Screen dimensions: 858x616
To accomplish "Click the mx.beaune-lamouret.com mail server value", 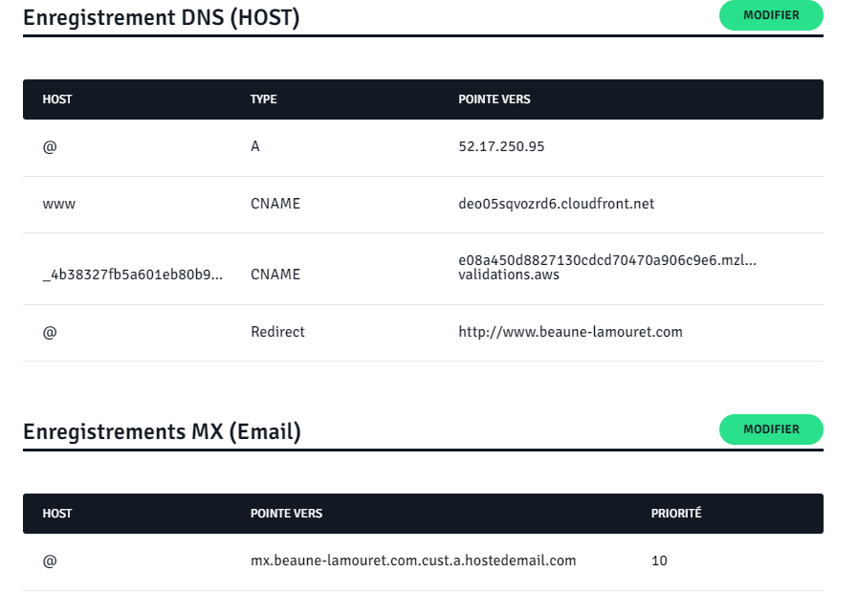I will tap(413, 561).
